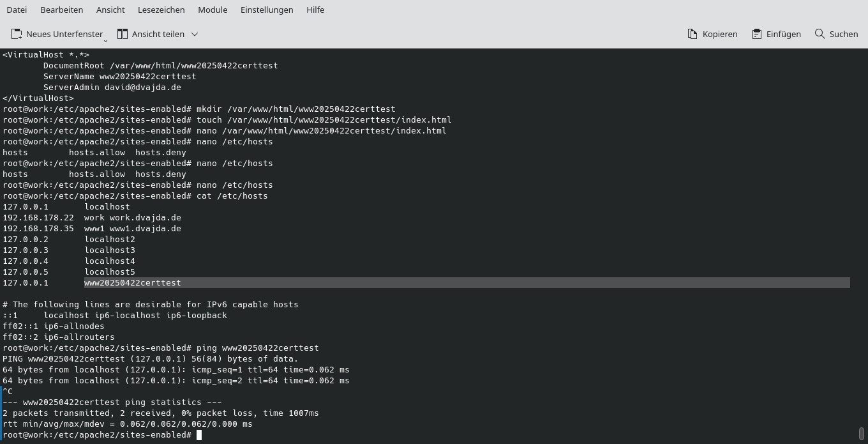868x444 pixels.
Task: Click the highlighted www20250422certtest text line
Action: click(x=132, y=282)
